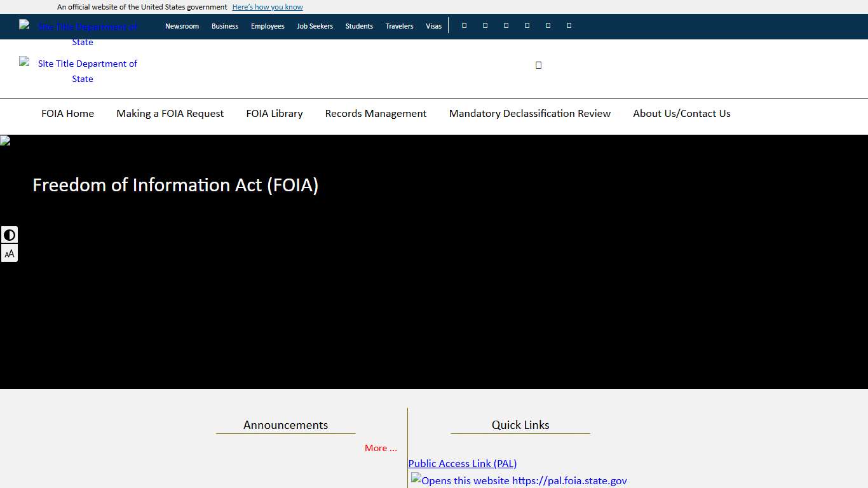Switch to the FOIA Library section
Image resolution: width=868 pixels, height=488 pixels.
275,113
